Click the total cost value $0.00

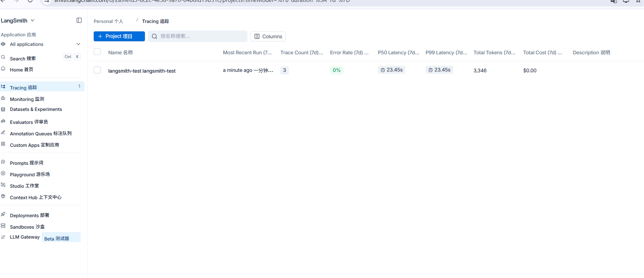pyautogui.click(x=530, y=70)
